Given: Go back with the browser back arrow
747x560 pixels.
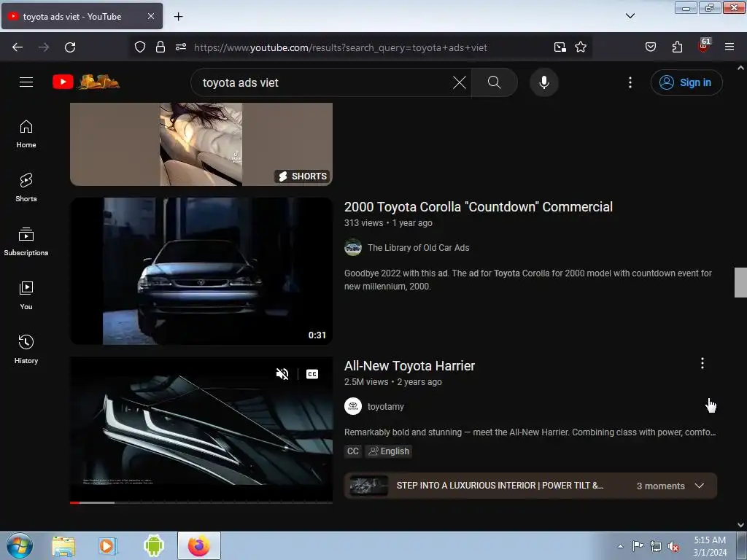Looking at the screenshot, I should tap(18, 47).
